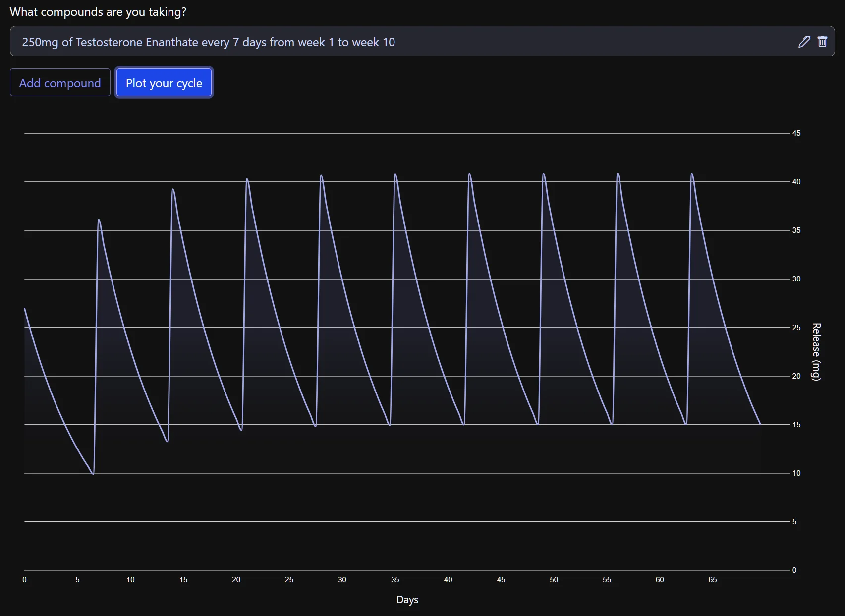This screenshot has height=616, width=845.
Task: Click the x-axis label 45
Action: (501, 580)
